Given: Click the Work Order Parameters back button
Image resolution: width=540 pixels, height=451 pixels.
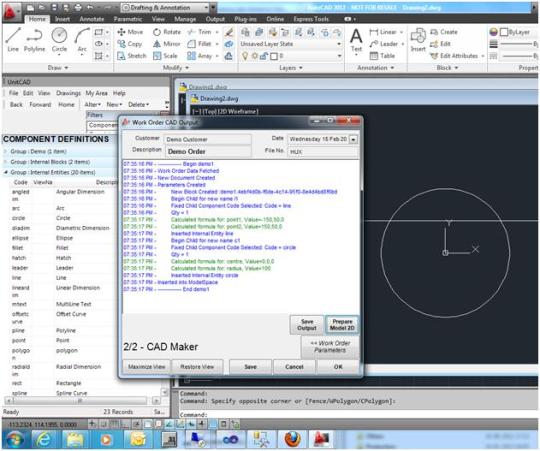Looking at the screenshot, I should [330, 346].
